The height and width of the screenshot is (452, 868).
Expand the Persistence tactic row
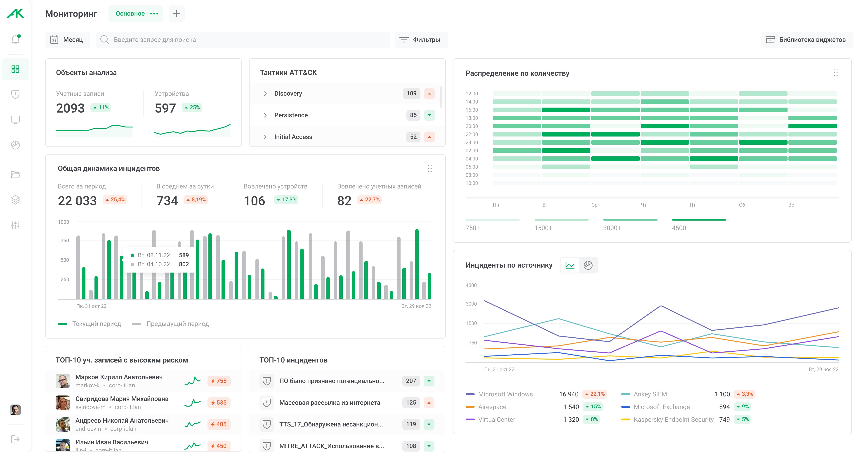coord(265,115)
